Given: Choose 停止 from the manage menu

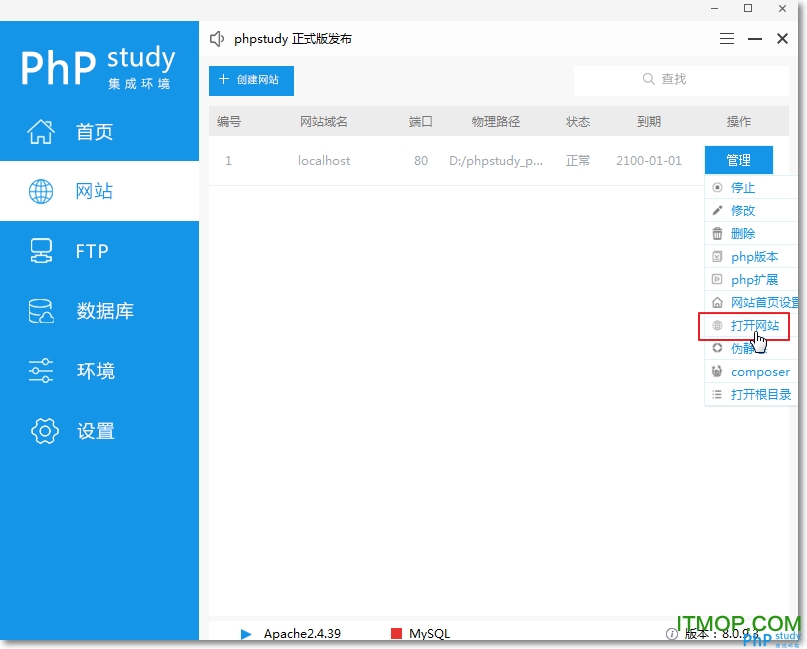Looking at the screenshot, I should point(751,187).
